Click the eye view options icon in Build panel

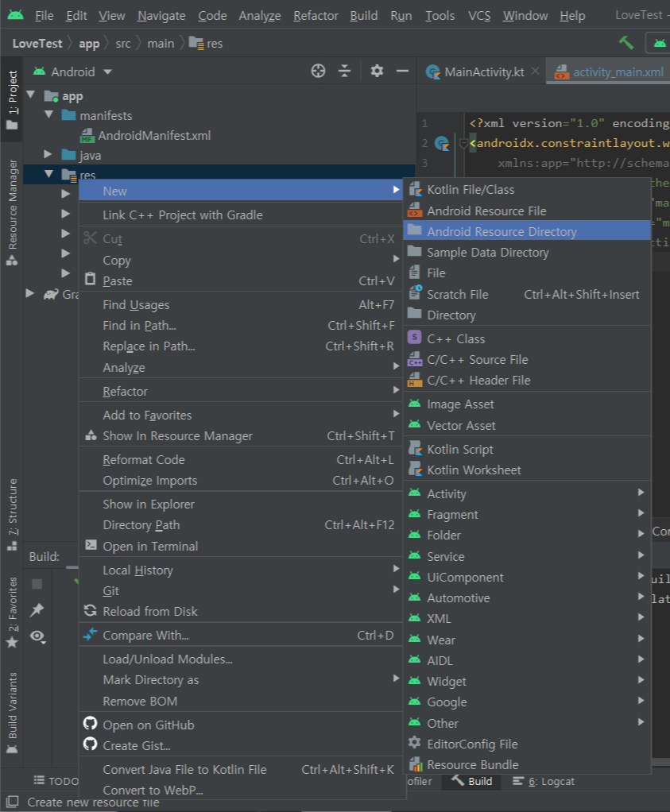click(x=38, y=636)
